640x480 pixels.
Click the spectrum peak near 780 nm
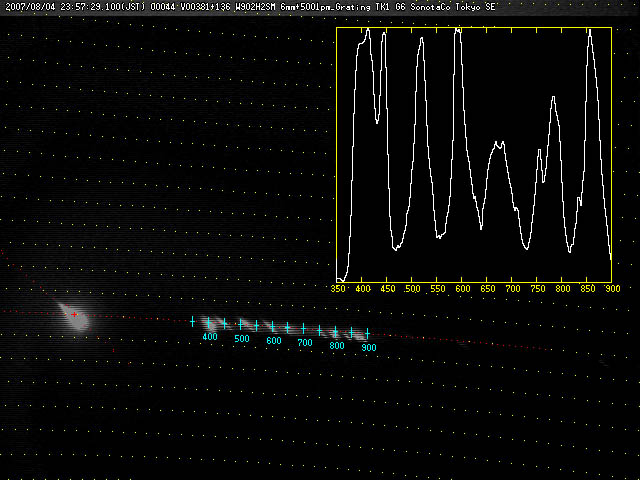pos(553,97)
